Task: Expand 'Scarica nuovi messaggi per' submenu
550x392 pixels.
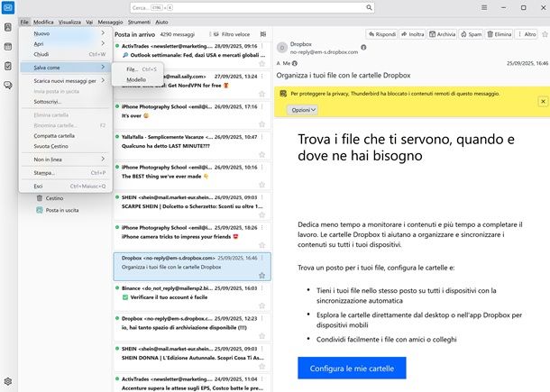Action: 65,80
